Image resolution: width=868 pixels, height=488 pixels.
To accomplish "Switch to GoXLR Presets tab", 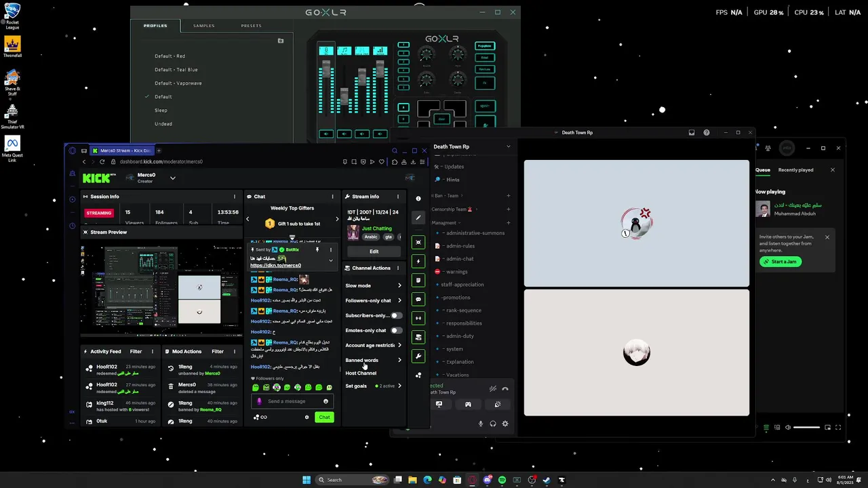I will [251, 26].
